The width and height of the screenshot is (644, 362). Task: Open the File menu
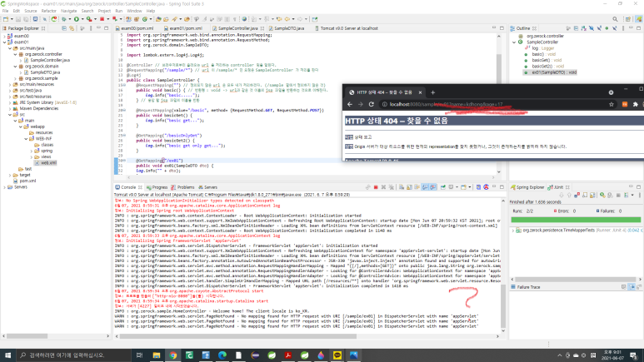coord(5,11)
